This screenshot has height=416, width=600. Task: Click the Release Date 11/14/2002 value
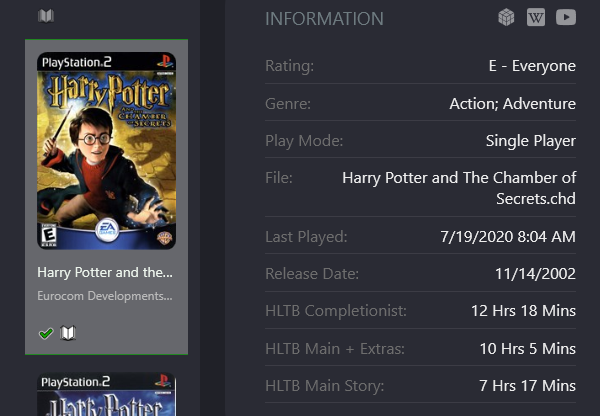tap(535, 274)
